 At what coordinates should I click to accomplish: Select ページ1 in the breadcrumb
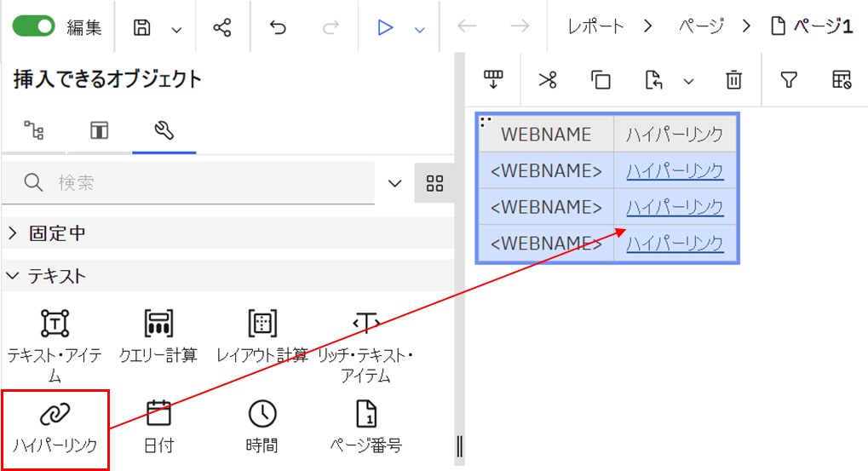(x=812, y=26)
